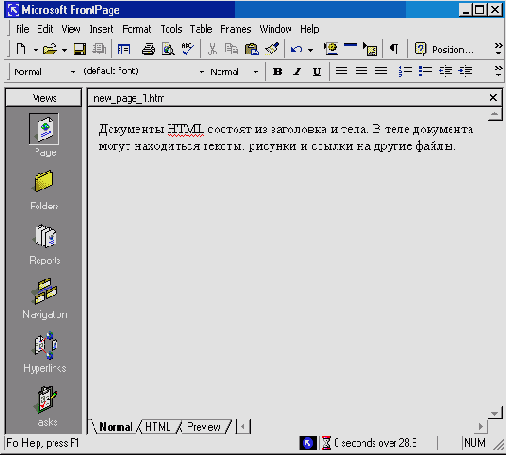Expand the default font dropdown
Viewport: 506px width, 455px height.
pyautogui.click(x=202, y=72)
